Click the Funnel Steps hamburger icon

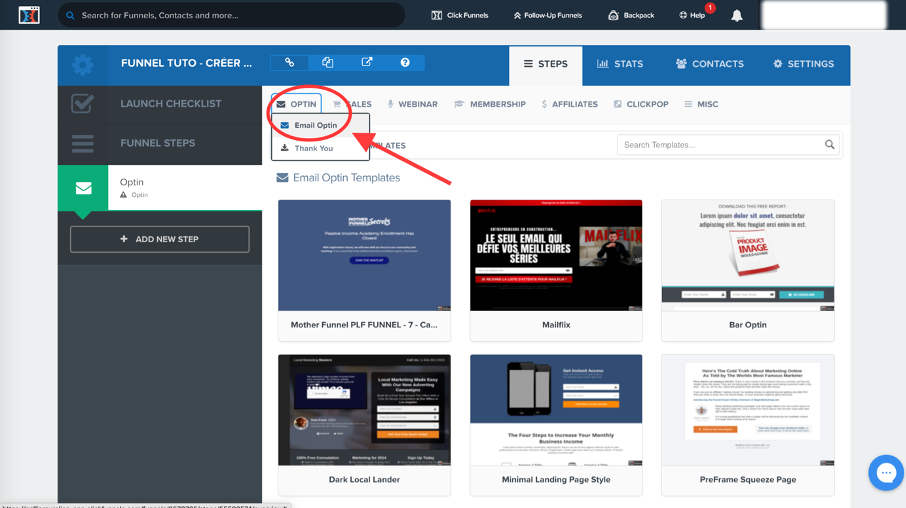pyautogui.click(x=83, y=143)
